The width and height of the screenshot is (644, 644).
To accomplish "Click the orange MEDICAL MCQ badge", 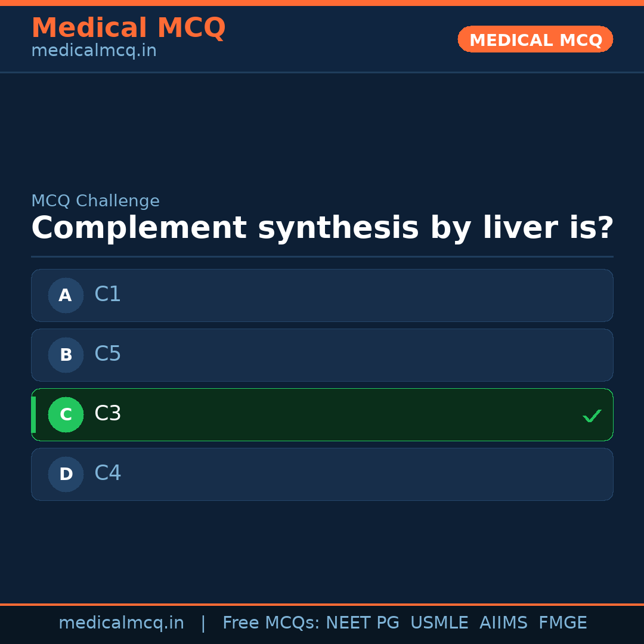I will pyautogui.click(x=535, y=39).
